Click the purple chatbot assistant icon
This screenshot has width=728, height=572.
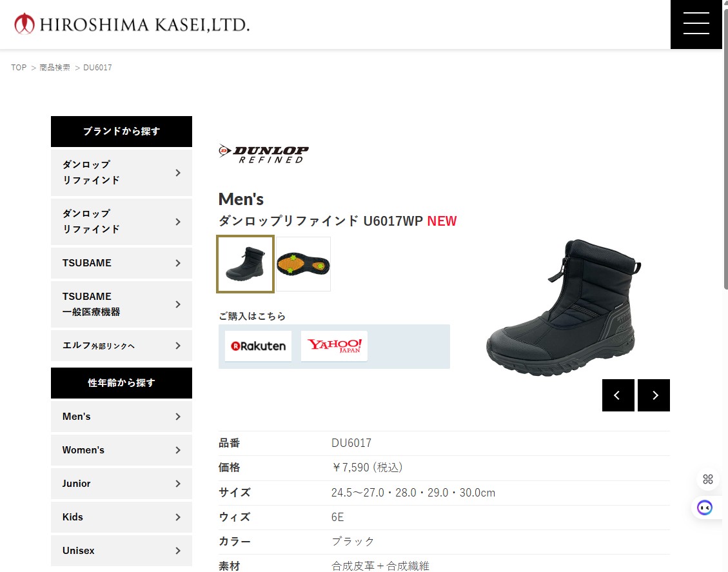pyautogui.click(x=705, y=508)
